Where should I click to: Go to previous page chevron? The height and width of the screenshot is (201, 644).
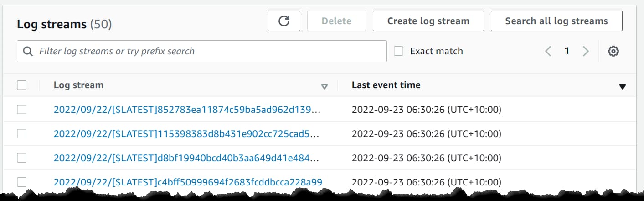click(x=548, y=51)
